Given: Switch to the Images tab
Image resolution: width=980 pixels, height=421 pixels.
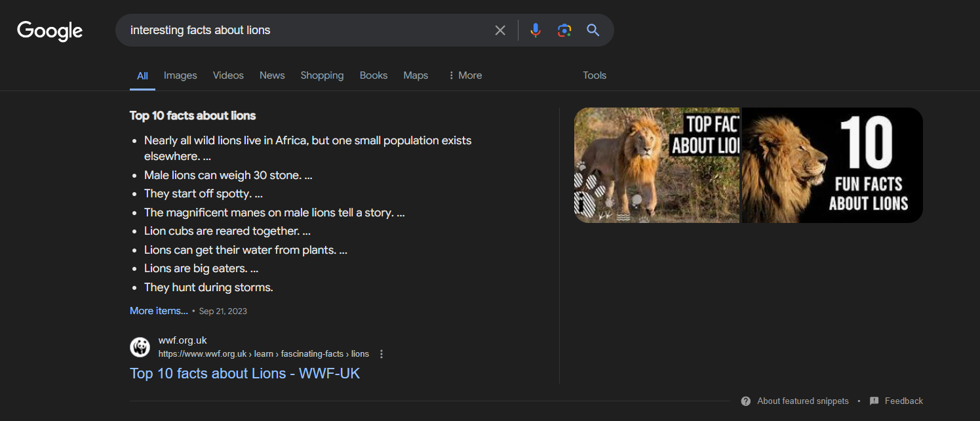Looking at the screenshot, I should click(180, 75).
